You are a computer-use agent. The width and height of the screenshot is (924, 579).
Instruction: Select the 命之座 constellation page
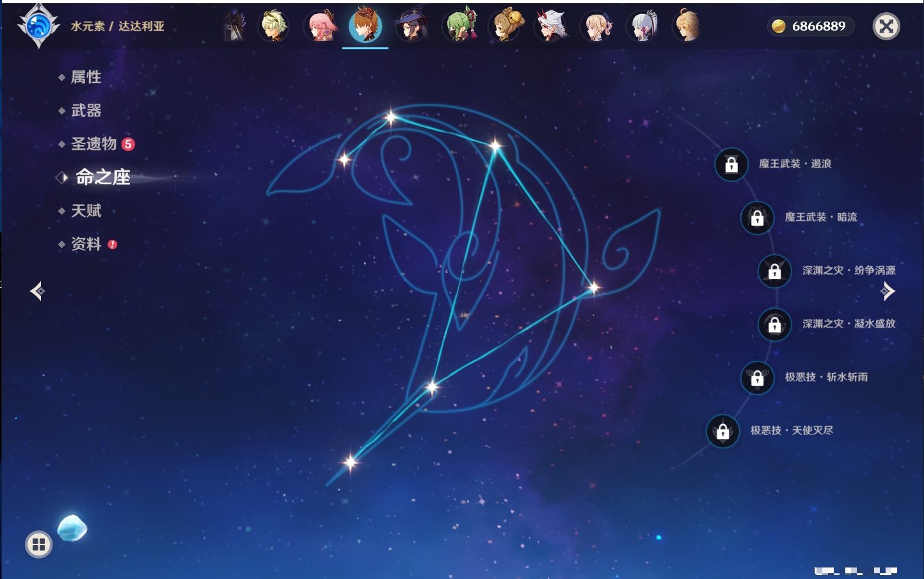[102, 177]
